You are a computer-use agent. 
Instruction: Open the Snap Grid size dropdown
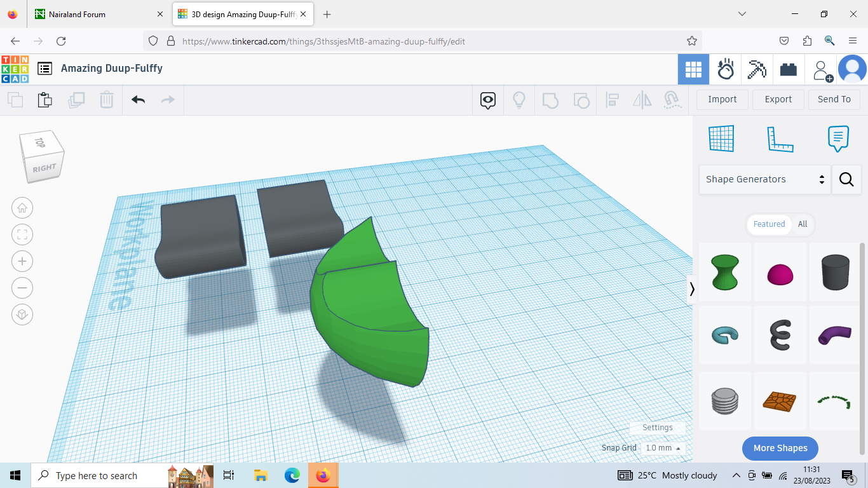[663, 448]
